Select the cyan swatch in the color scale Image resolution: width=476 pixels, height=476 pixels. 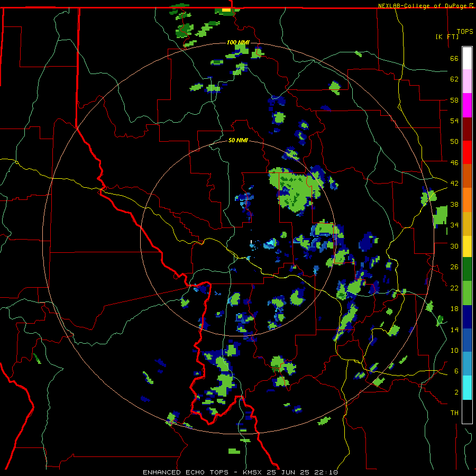point(467,388)
